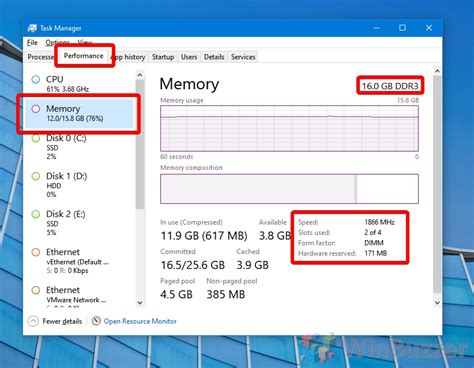Open the Options menu
Screen dimensions: 474x368
click(x=57, y=43)
